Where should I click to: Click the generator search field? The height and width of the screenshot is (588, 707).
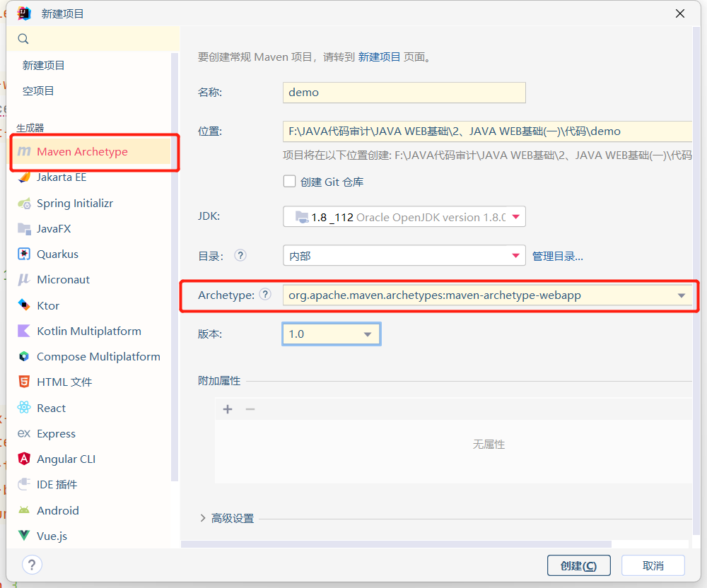(93, 39)
